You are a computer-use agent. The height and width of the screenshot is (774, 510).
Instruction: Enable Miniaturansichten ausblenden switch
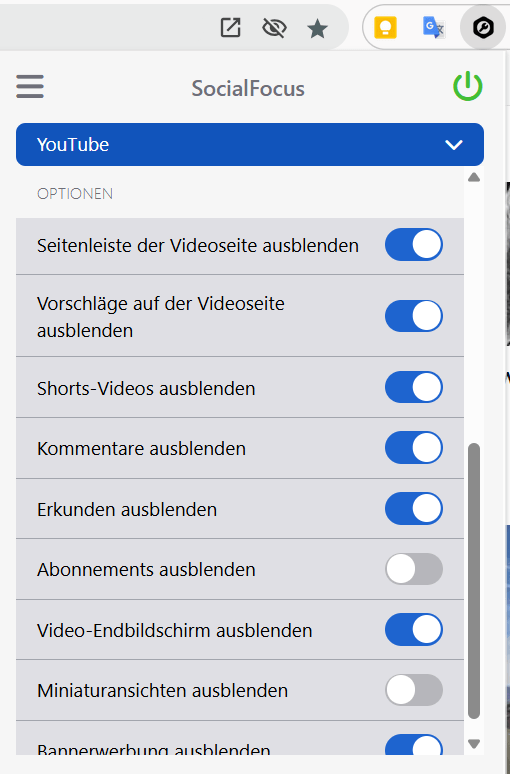[414, 690]
